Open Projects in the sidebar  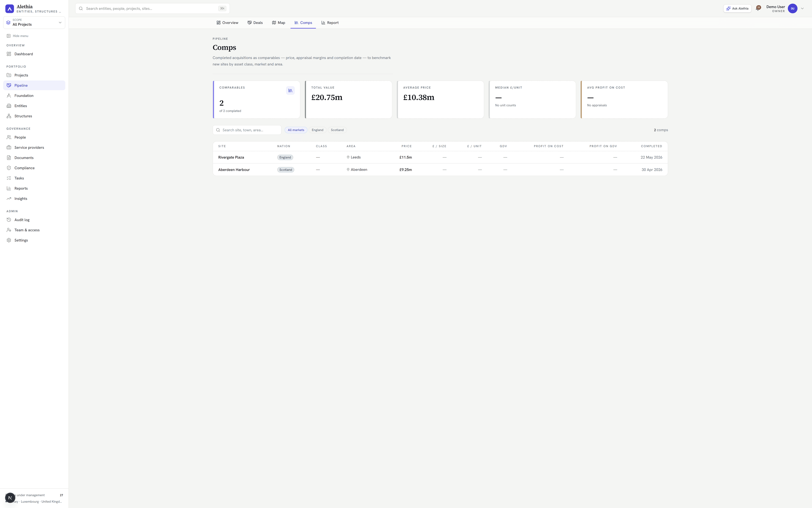(x=34, y=75)
